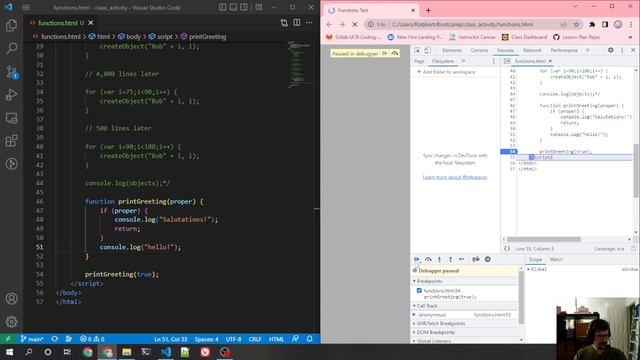Toggle pause on exceptions in DevTools
The height and width of the screenshot is (360, 640).
pos(487,259)
